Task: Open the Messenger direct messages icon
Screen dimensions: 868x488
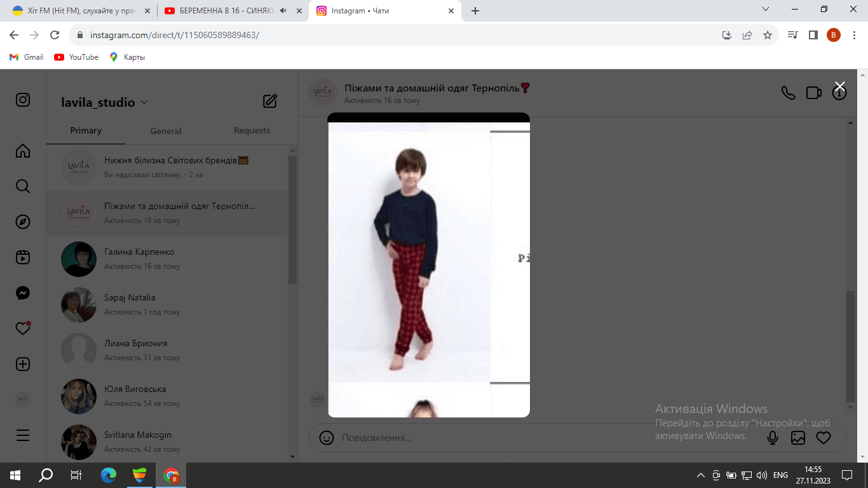Action: click(23, 293)
